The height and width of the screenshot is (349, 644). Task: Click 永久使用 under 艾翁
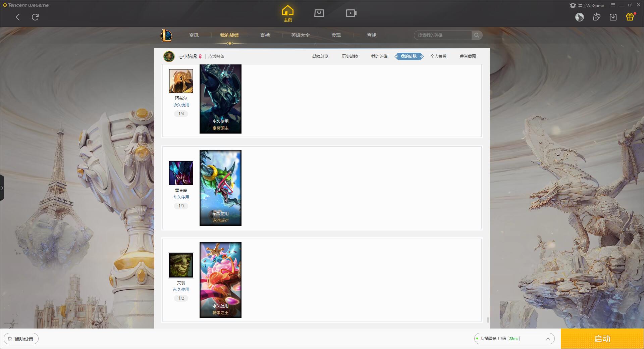(181, 290)
